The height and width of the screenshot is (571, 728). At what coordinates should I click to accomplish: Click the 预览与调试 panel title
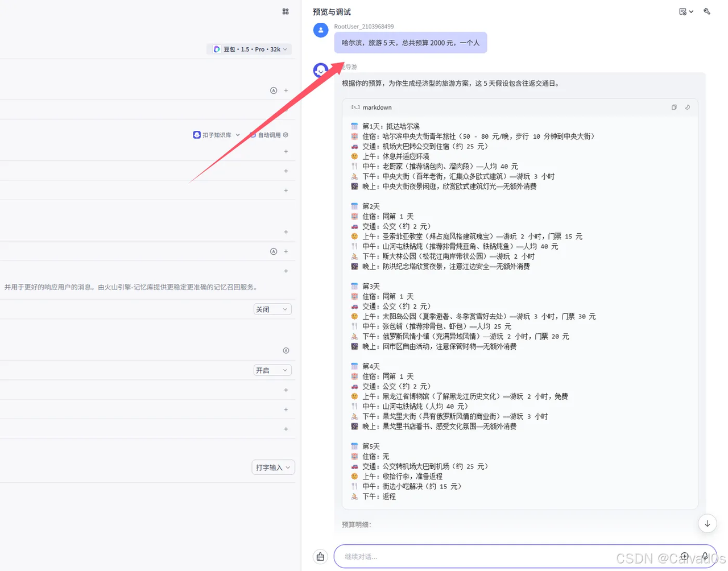coord(332,12)
